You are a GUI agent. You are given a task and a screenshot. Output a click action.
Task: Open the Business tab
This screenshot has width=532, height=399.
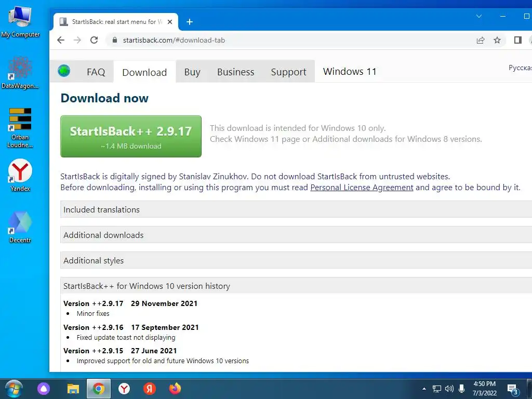236,72
